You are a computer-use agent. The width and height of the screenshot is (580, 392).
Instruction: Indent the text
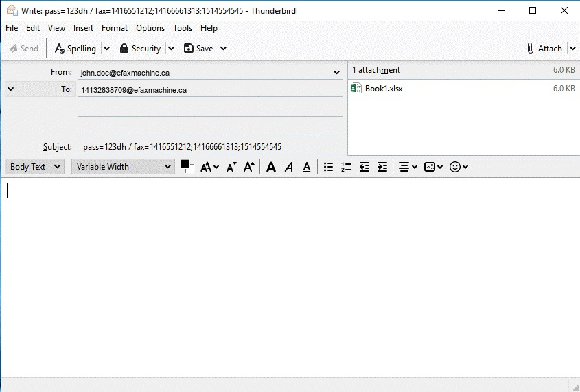[382, 167]
